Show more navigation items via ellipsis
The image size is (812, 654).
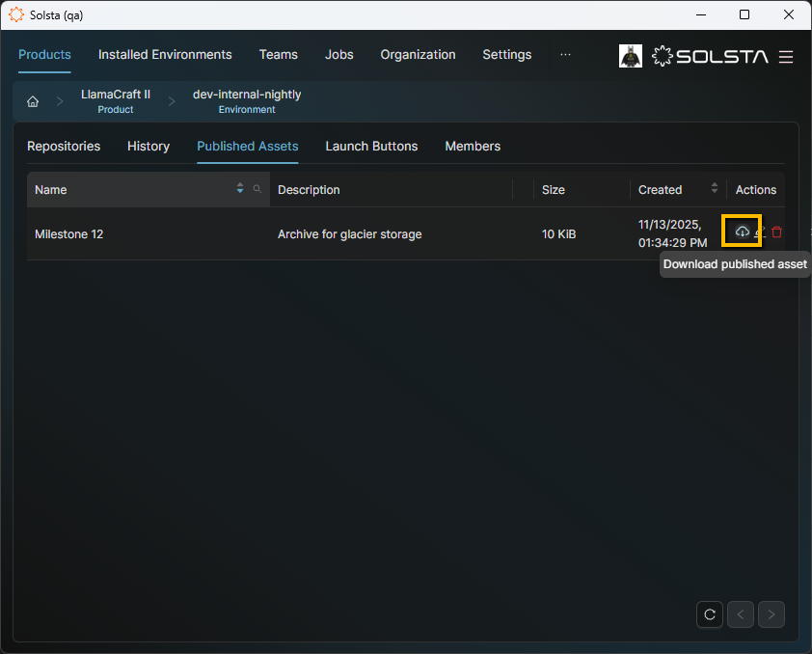[565, 54]
